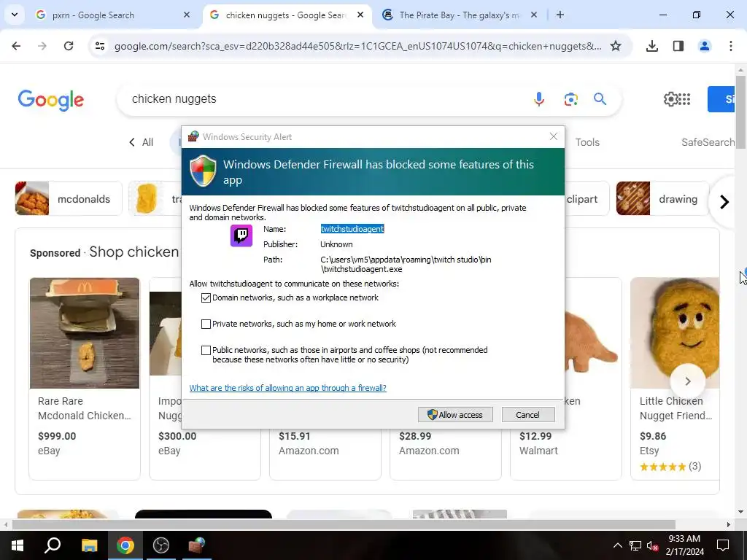Screen dimensions: 747x560
Task: Search by image with Google Lens icon
Action: 570,99
